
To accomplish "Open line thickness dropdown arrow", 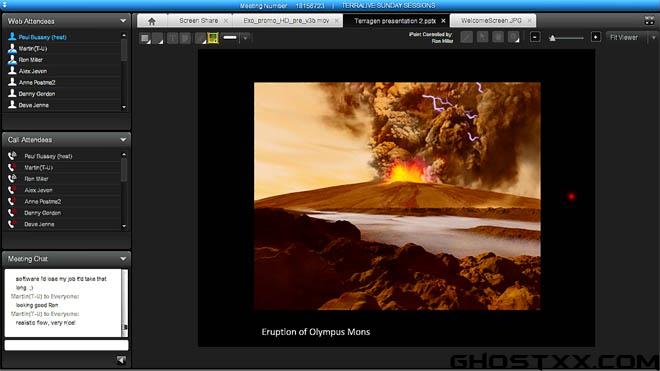I will point(245,38).
